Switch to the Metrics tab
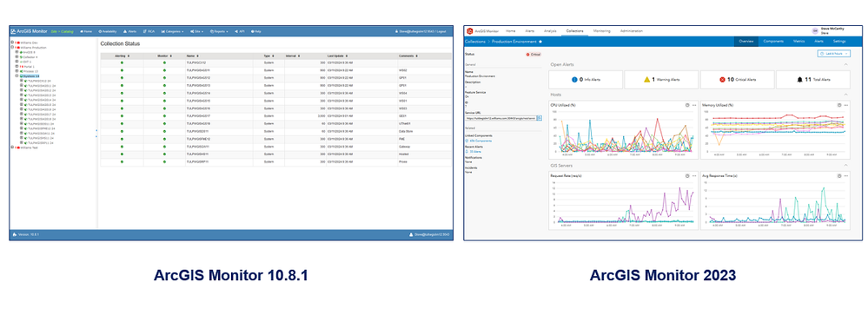The height and width of the screenshot is (328, 868). pos(798,42)
